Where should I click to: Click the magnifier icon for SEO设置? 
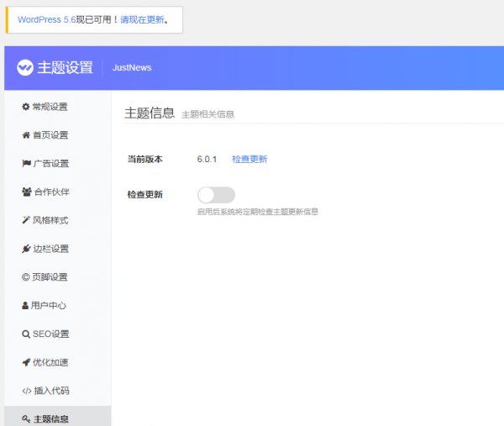pyautogui.click(x=25, y=334)
